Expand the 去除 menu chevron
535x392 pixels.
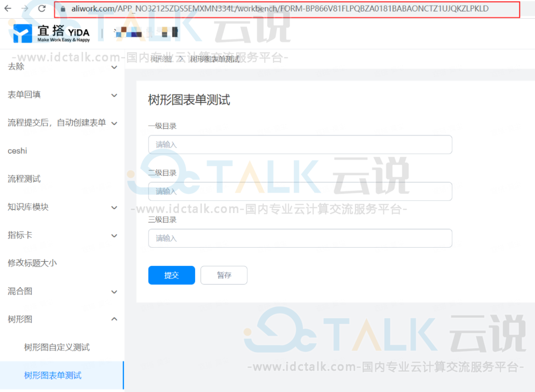114,67
